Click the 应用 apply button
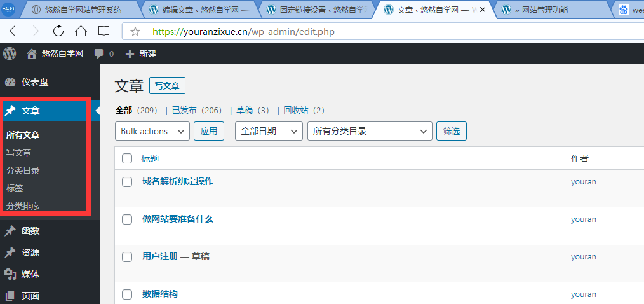This screenshot has height=304, width=644. 209,131
